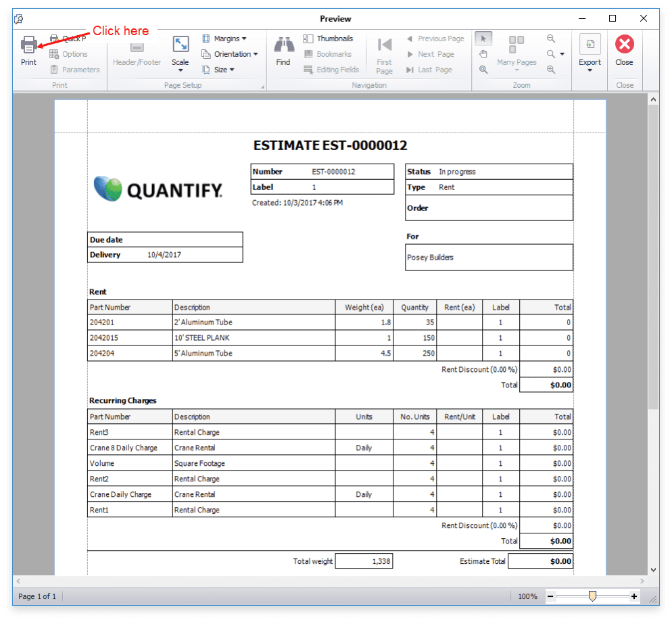Click the 2' Aluminum Tube description

point(203,322)
